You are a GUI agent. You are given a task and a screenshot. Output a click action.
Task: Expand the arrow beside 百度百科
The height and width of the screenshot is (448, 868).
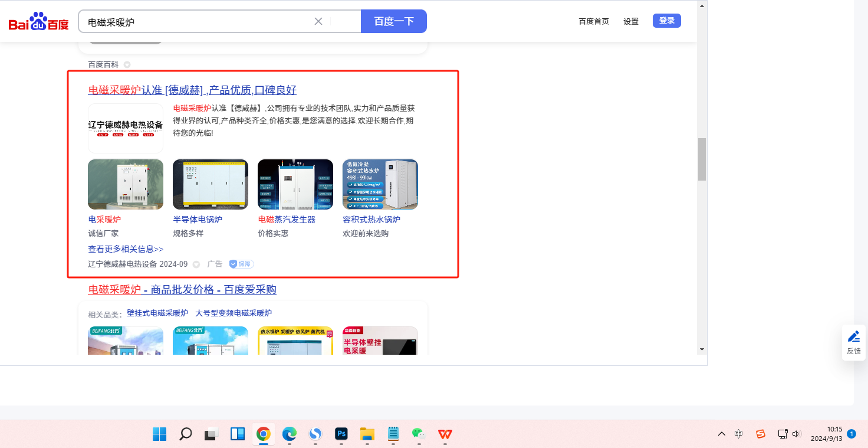coord(127,64)
